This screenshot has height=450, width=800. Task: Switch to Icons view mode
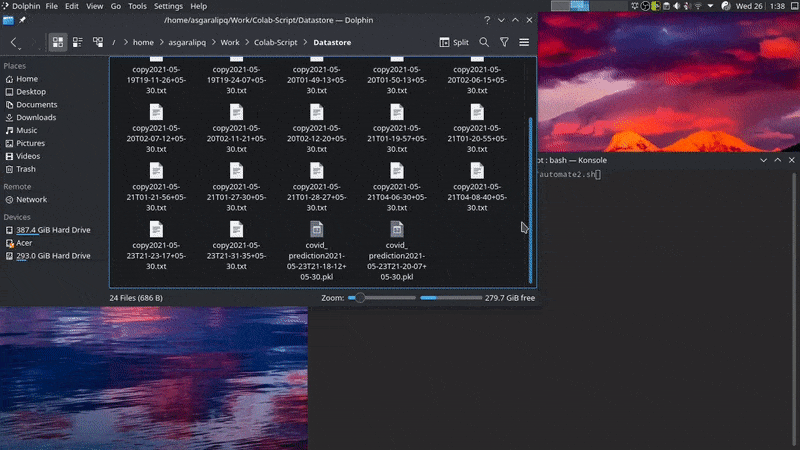pos(58,42)
